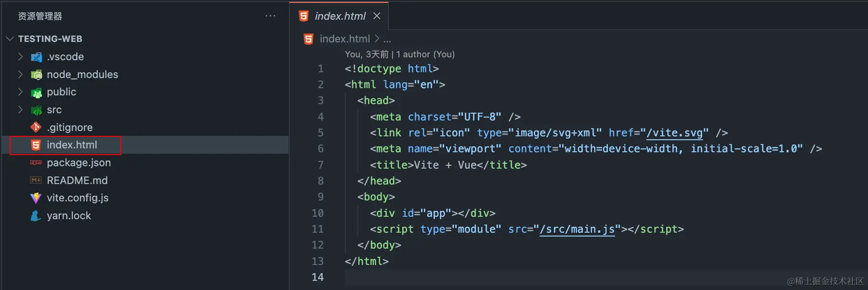Expand the .vscode folder chevron
The image size is (868, 290).
20,57
